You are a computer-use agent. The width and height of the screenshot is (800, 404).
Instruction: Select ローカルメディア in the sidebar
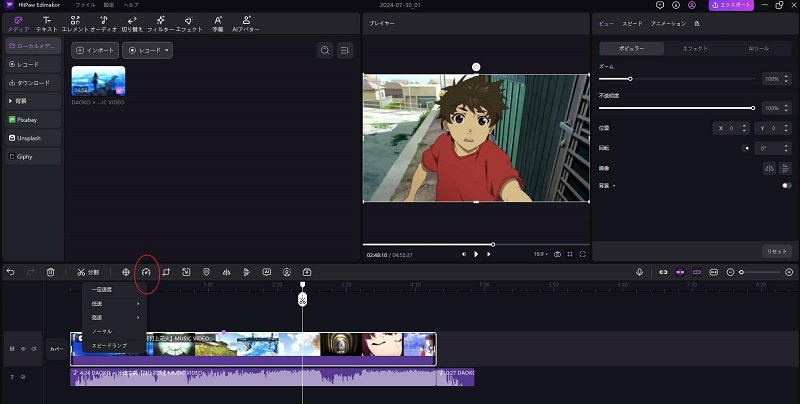(x=33, y=46)
